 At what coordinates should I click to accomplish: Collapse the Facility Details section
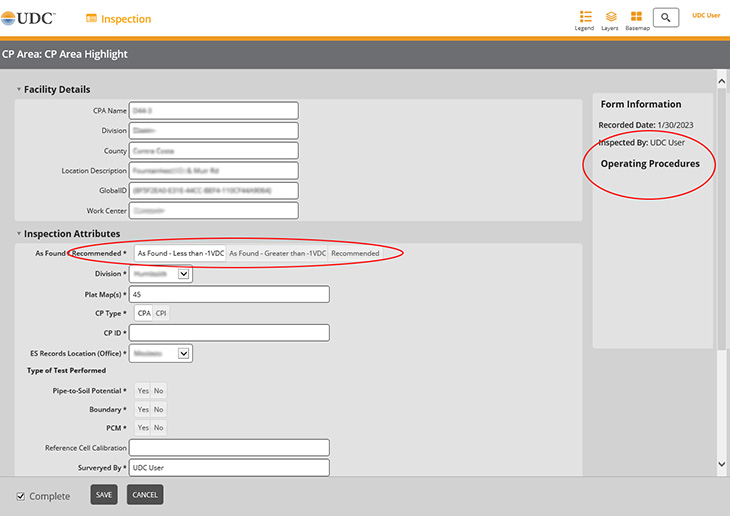click(x=18, y=90)
